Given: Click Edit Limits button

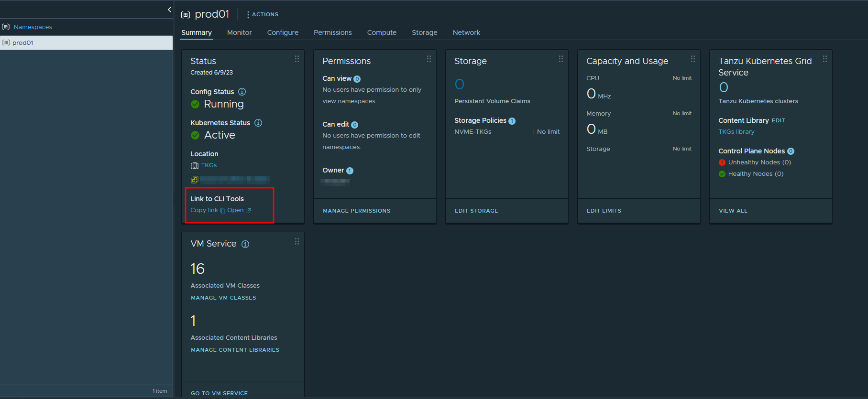Looking at the screenshot, I should click(604, 211).
